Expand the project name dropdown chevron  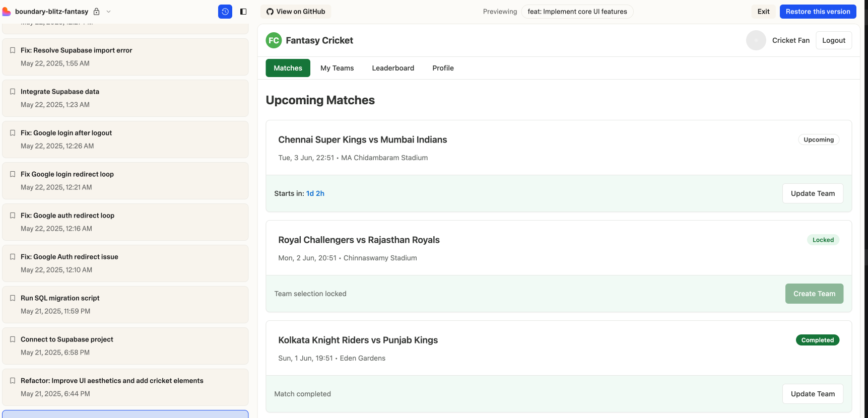coord(108,12)
